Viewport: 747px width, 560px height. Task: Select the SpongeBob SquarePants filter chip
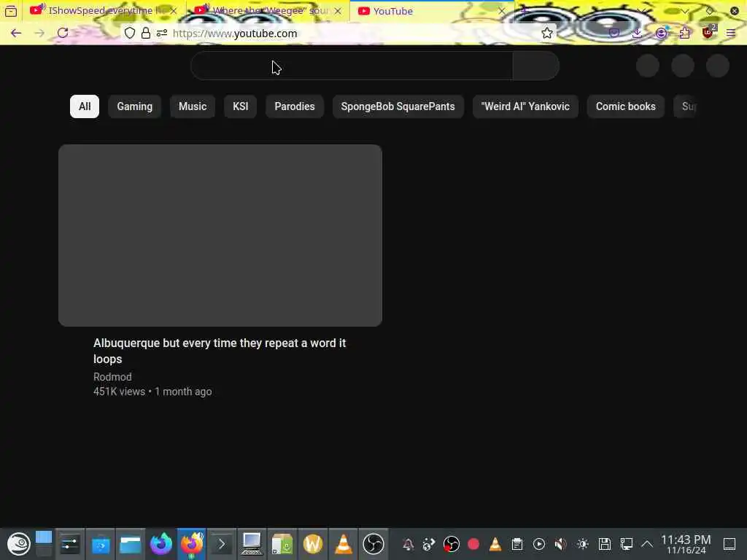point(398,106)
